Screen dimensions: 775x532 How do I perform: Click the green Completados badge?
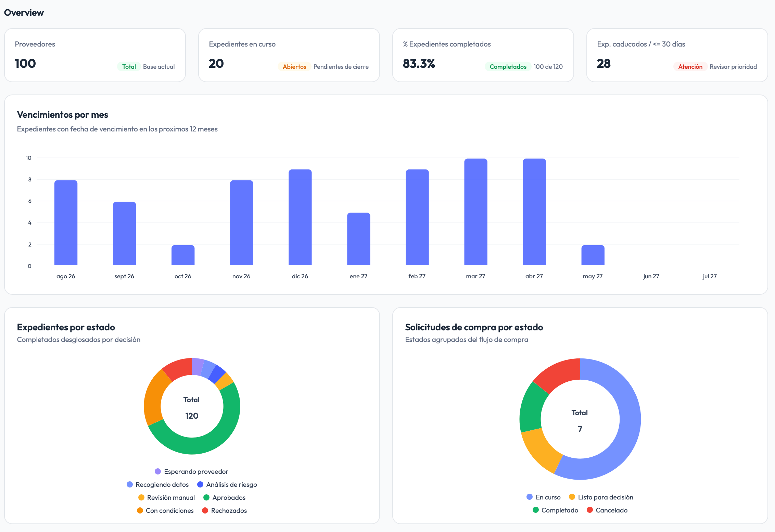coord(508,66)
